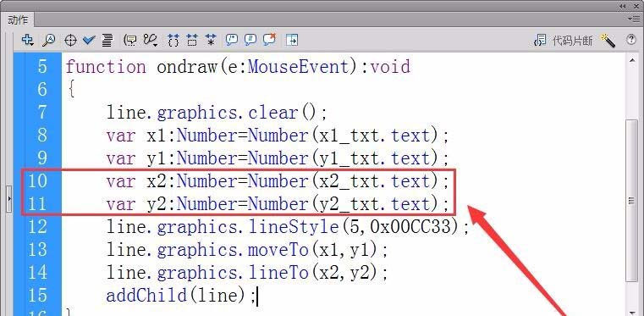Open the add new script item menu
This screenshot has height=316, width=644.
pyautogui.click(x=28, y=40)
